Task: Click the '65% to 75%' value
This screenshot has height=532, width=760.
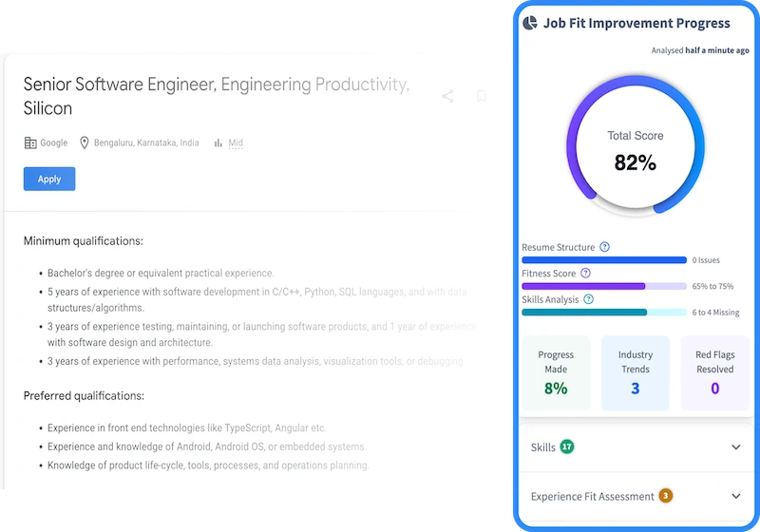Action: [712, 286]
